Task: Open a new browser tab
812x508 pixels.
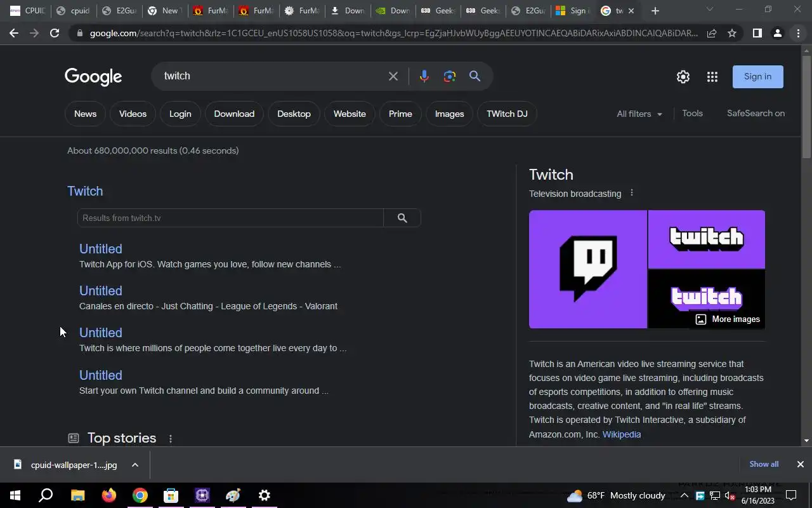Action: 655,11
